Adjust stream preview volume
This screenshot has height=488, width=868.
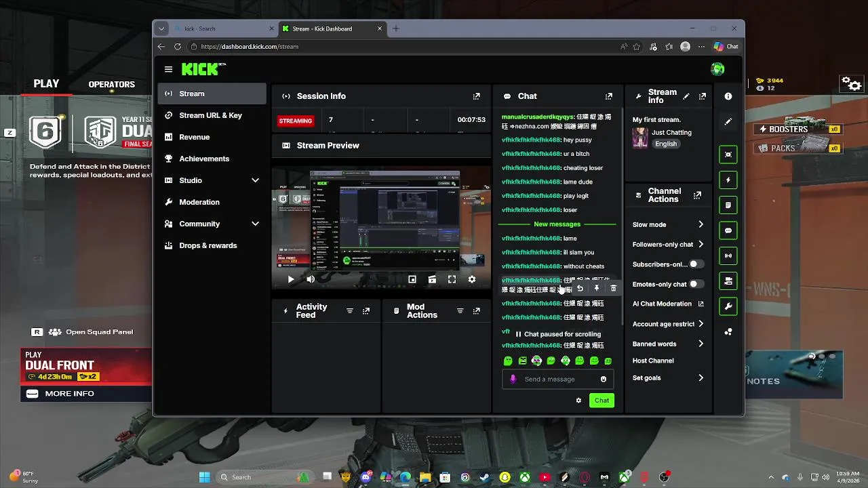coord(311,279)
